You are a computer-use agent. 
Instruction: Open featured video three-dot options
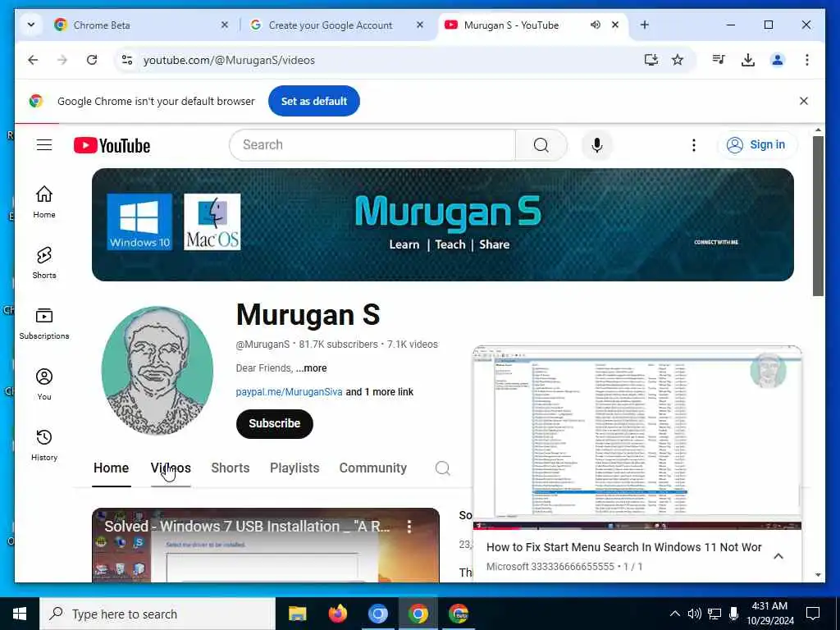point(409,527)
